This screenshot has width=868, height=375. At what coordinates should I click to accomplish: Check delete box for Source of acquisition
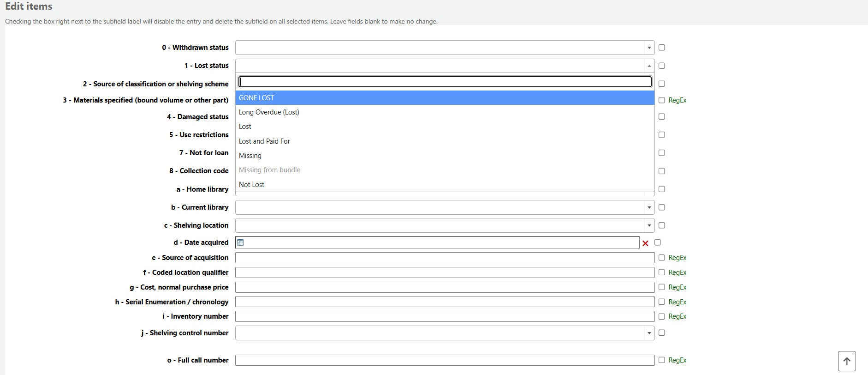click(661, 258)
